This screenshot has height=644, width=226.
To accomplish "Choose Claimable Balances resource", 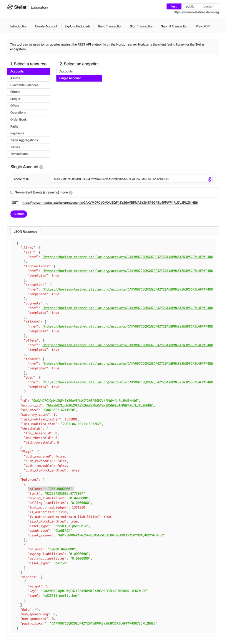I will pos(29,85).
